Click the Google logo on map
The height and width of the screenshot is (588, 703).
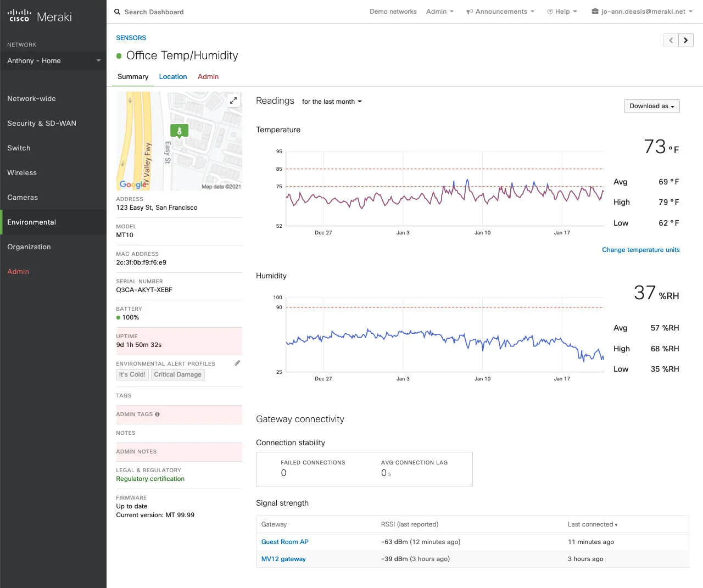133,184
